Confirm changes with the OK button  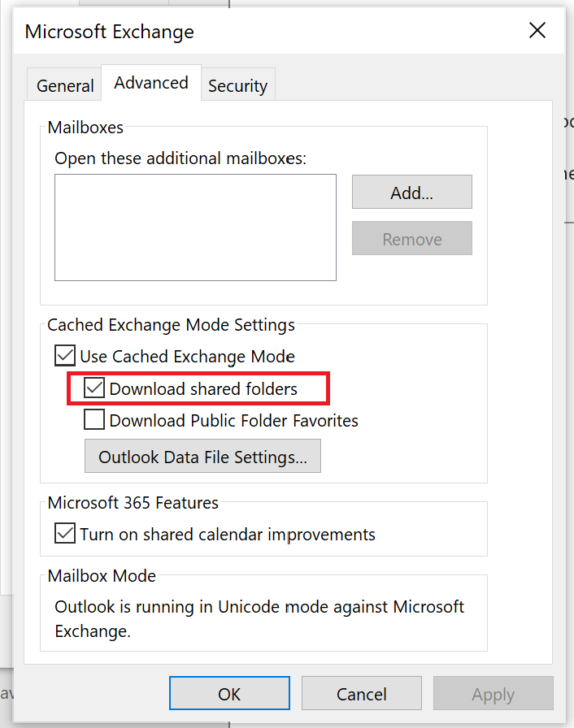click(x=228, y=693)
